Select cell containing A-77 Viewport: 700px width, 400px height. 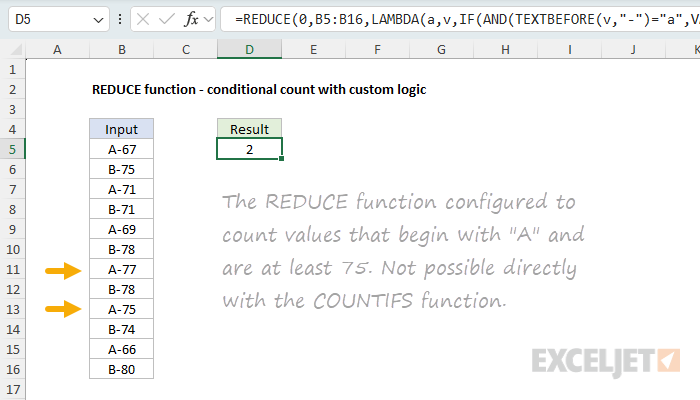121,269
